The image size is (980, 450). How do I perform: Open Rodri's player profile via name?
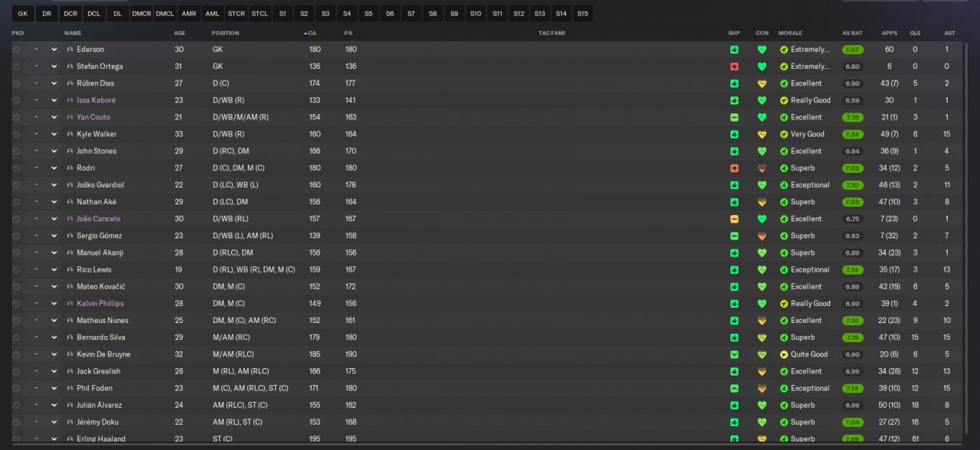[x=86, y=168]
